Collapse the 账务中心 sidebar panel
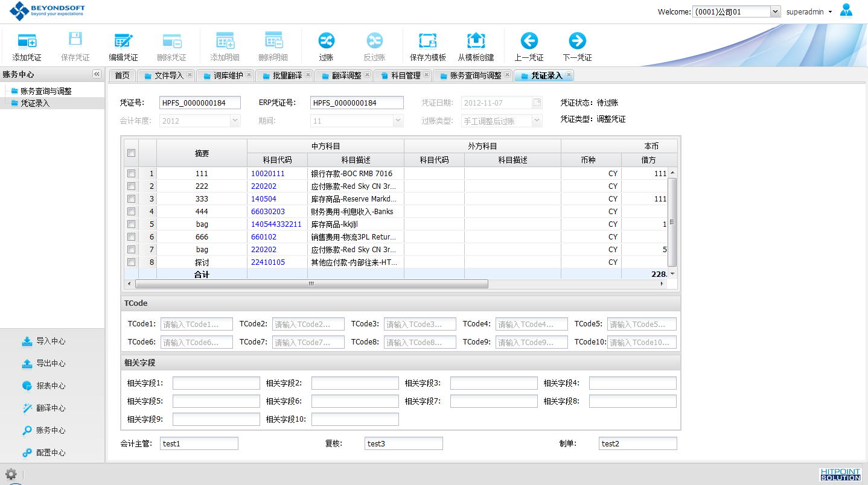Image resolution: width=868 pixels, height=485 pixels. point(97,74)
